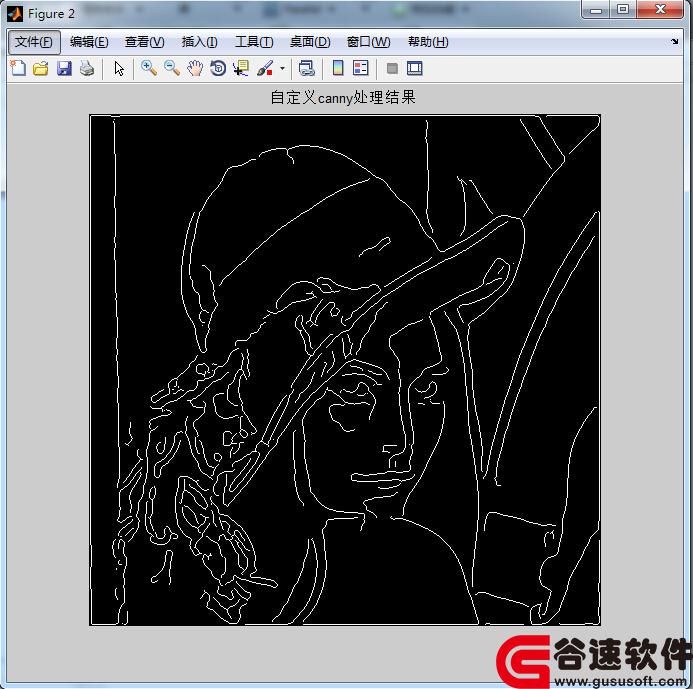Activate the Rotate 3D tool
Screen dimensions: 693x689
[218, 69]
